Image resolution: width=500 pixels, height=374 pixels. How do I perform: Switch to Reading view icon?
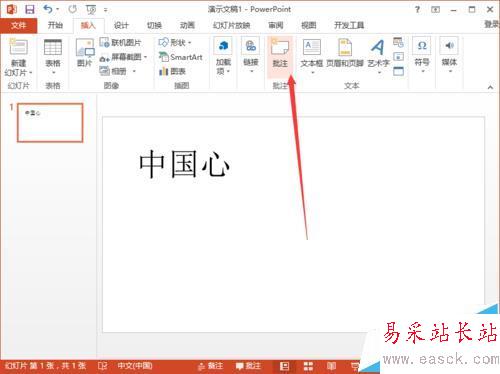[x=331, y=366]
